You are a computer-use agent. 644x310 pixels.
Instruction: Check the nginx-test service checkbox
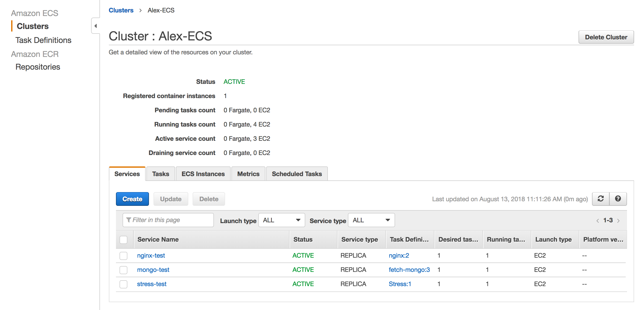(x=123, y=256)
